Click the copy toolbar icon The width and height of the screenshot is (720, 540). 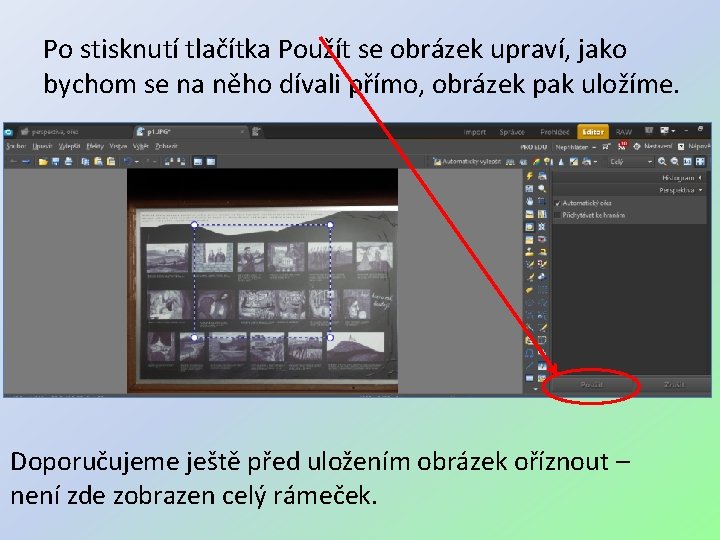[85, 162]
